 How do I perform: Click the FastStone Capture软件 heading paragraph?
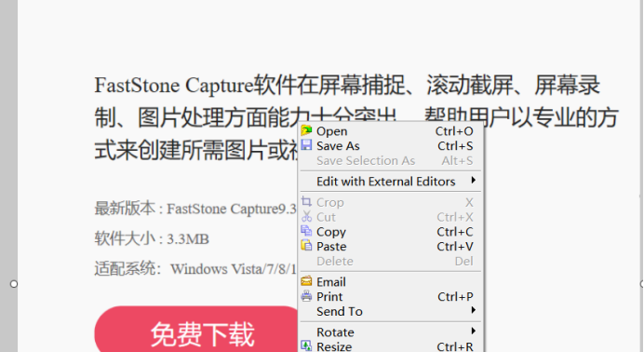356,117
